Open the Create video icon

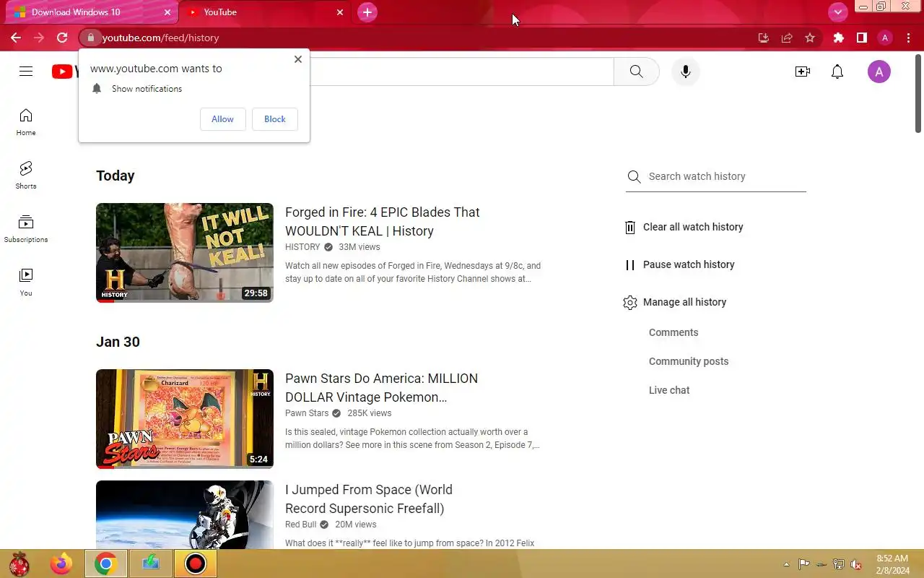tap(802, 72)
